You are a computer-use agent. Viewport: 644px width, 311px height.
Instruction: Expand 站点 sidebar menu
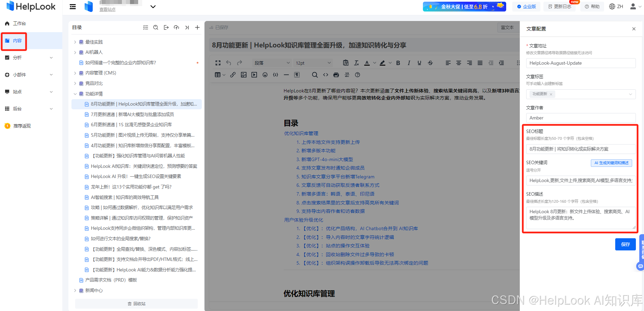[x=31, y=92]
